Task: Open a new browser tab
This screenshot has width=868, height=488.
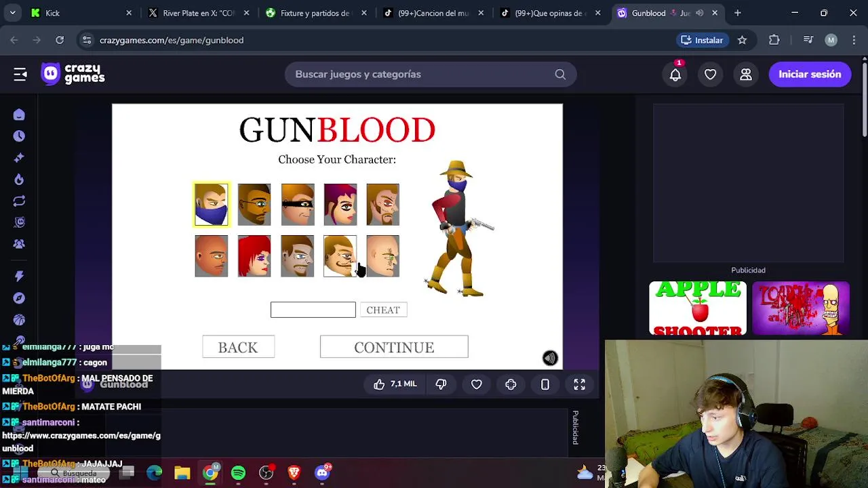Action: pyautogui.click(x=738, y=13)
